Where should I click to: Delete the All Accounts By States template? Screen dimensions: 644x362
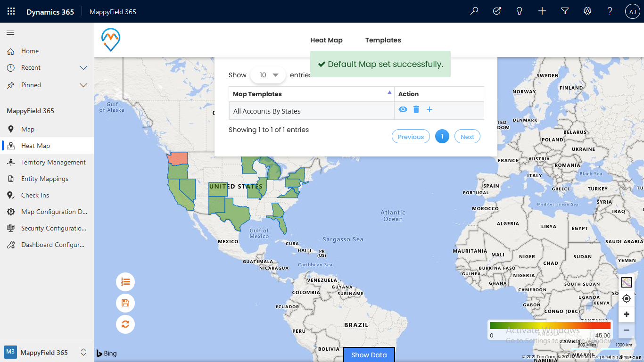416,109
